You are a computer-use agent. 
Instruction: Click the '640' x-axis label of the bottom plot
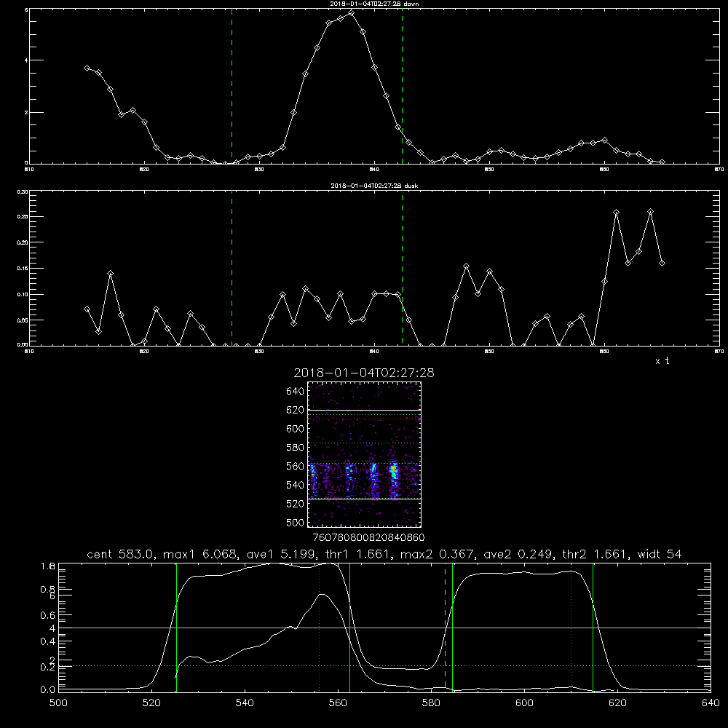point(711,703)
